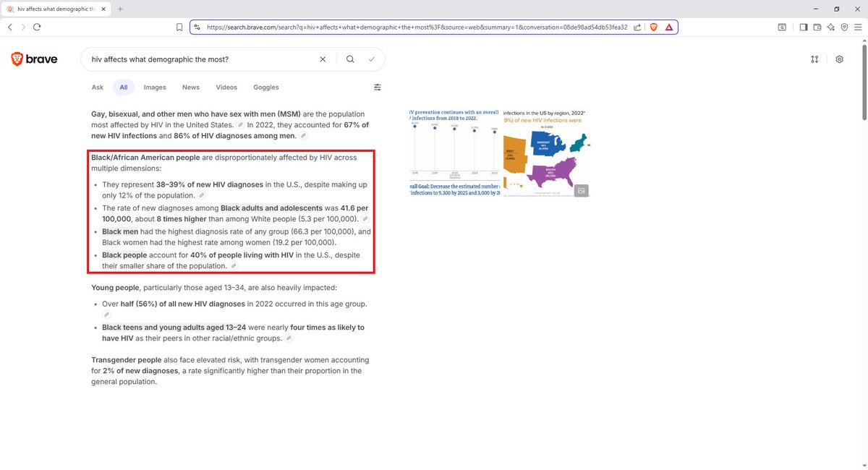Open the tab search icon in toolbar
868x470 pixels.
click(782, 27)
